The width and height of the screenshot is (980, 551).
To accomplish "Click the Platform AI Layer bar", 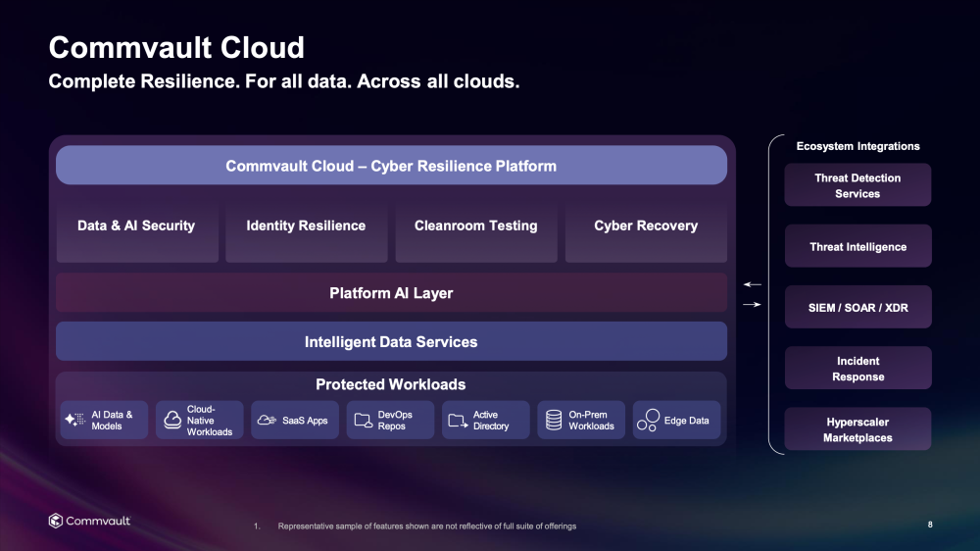I will pyautogui.click(x=391, y=293).
